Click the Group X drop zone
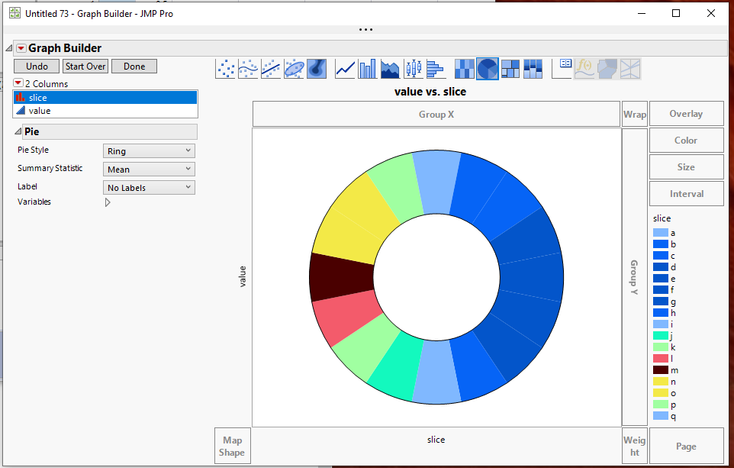Screen dimensions: 734x468 pos(436,114)
